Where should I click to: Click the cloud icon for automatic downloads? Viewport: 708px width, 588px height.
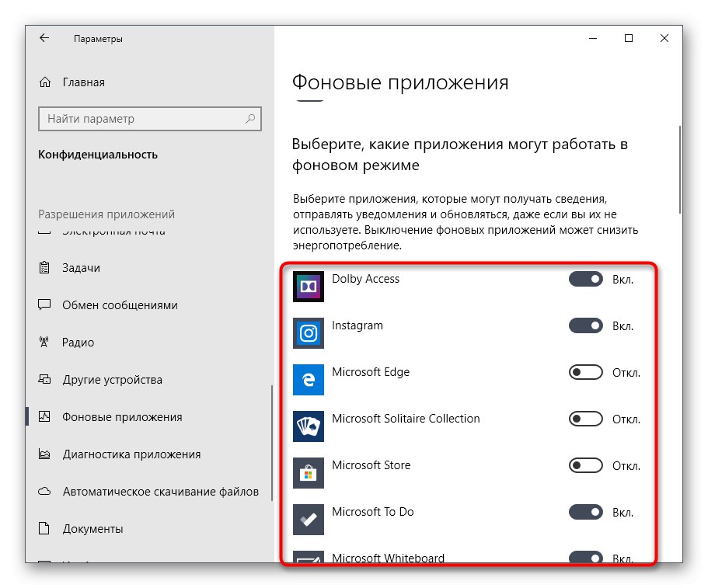(44, 491)
